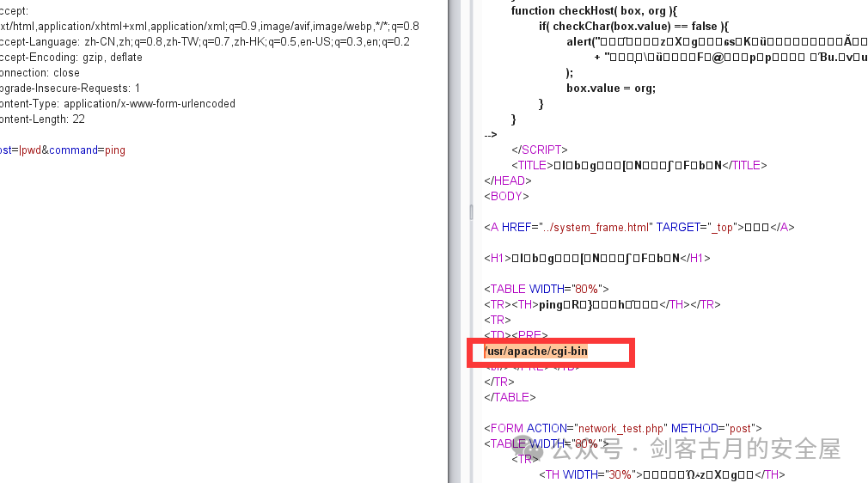This screenshot has width=868, height=483.
Task: Click the alert(" line in response script
Action: (717, 41)
